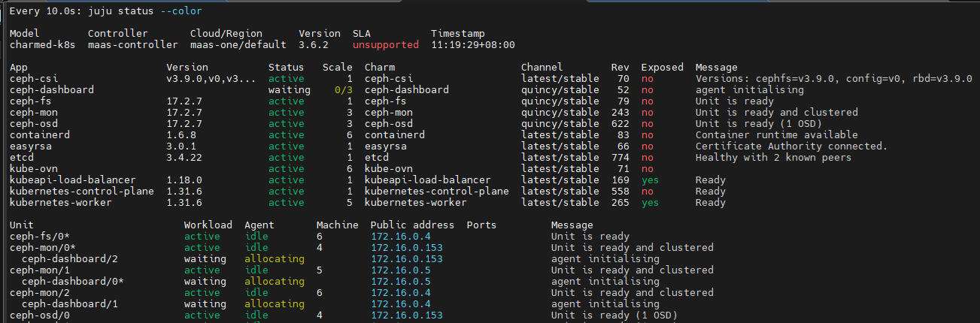980x323 pixels.
Task: Select unit 'ceph-mon/2'
Action: (40, 293)
